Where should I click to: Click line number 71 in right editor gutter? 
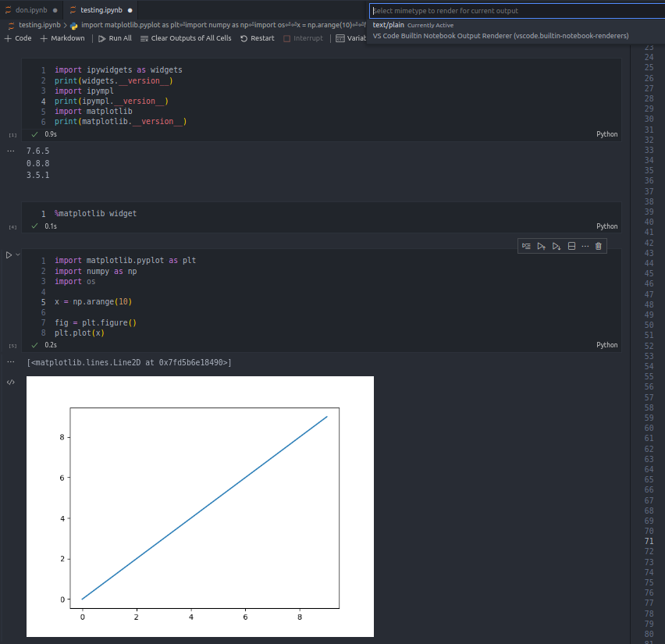649,541
